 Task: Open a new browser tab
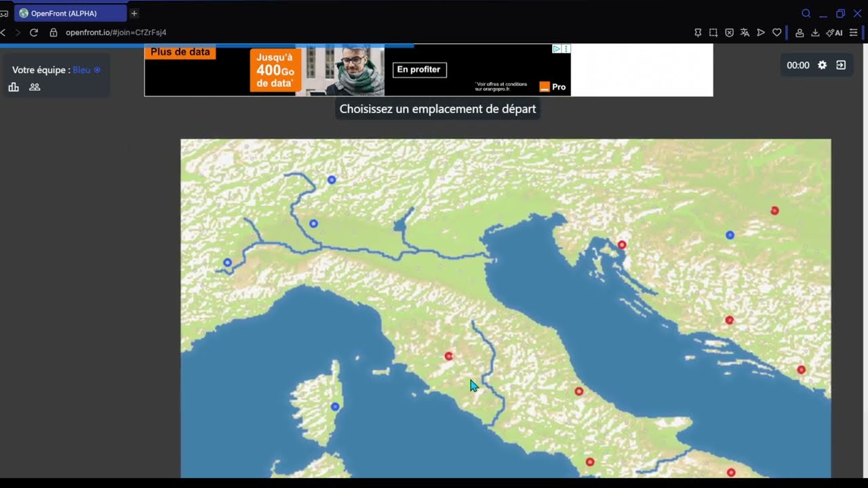click(x=134, y=14)
